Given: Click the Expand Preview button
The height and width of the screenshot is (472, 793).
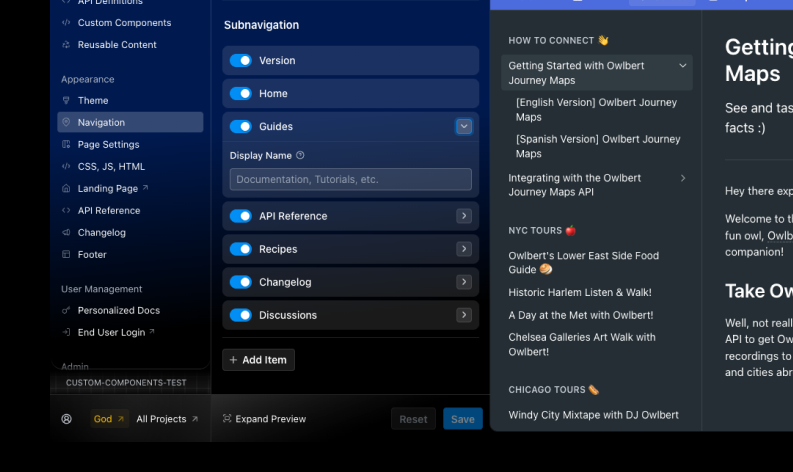Looking at the screenshot, I should [x=265, y=419].
